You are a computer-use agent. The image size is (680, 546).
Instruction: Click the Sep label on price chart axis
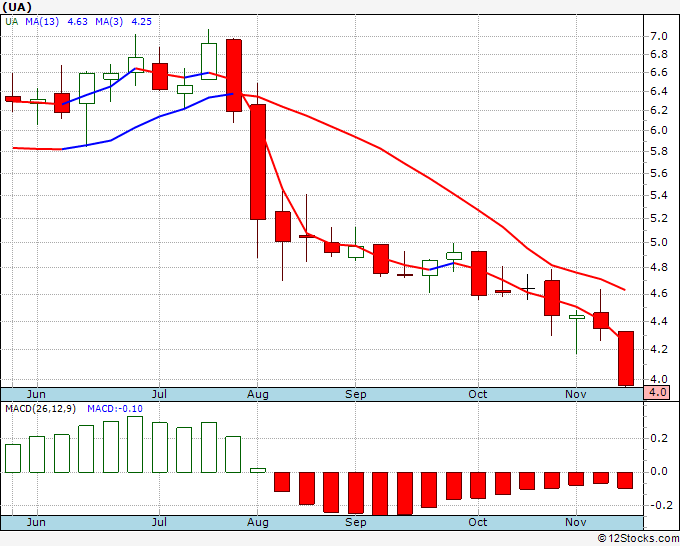click(356, 394)
